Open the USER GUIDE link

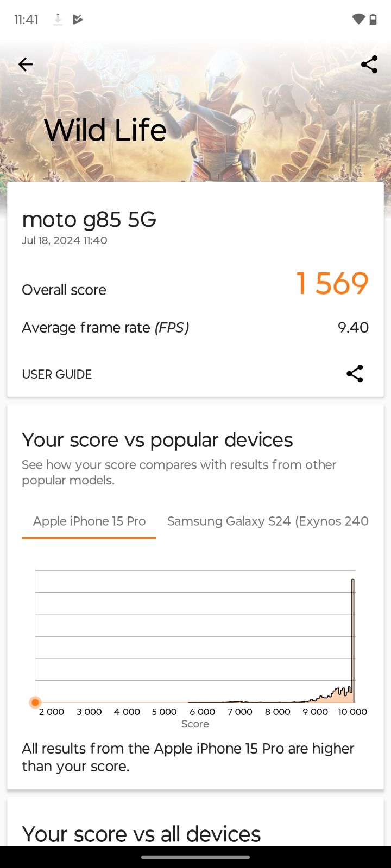tap(57, 374)
